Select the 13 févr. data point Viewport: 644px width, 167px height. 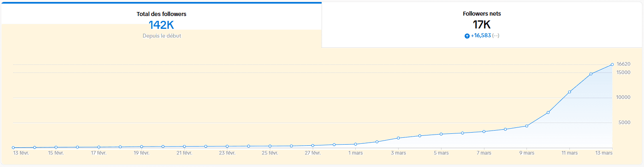(x=13, y=148)
